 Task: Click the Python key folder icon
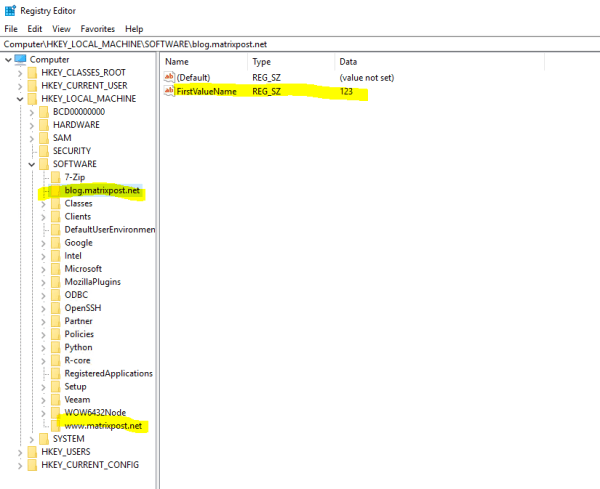click(56, 347)
